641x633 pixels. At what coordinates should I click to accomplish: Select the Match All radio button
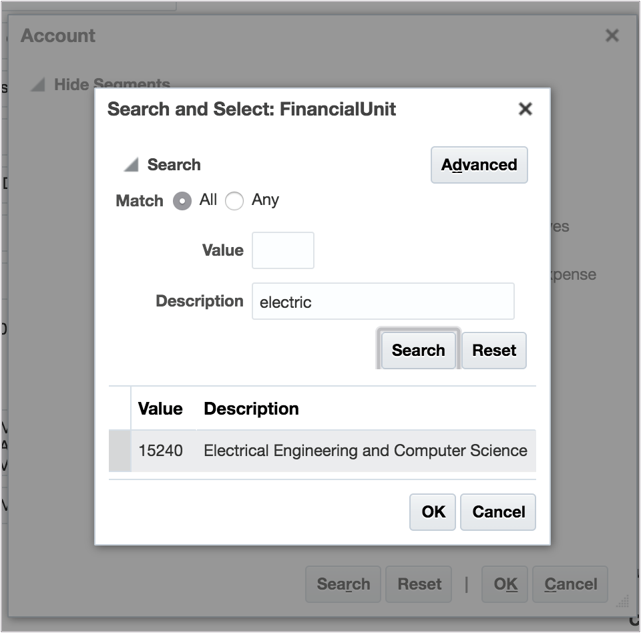point(183,201)
